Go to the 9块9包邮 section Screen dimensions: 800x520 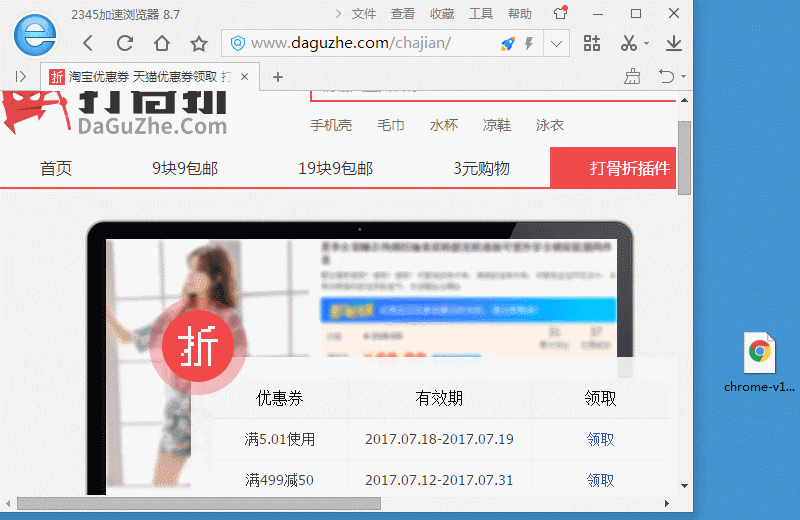pyautogui.click(x=185, y=168)
